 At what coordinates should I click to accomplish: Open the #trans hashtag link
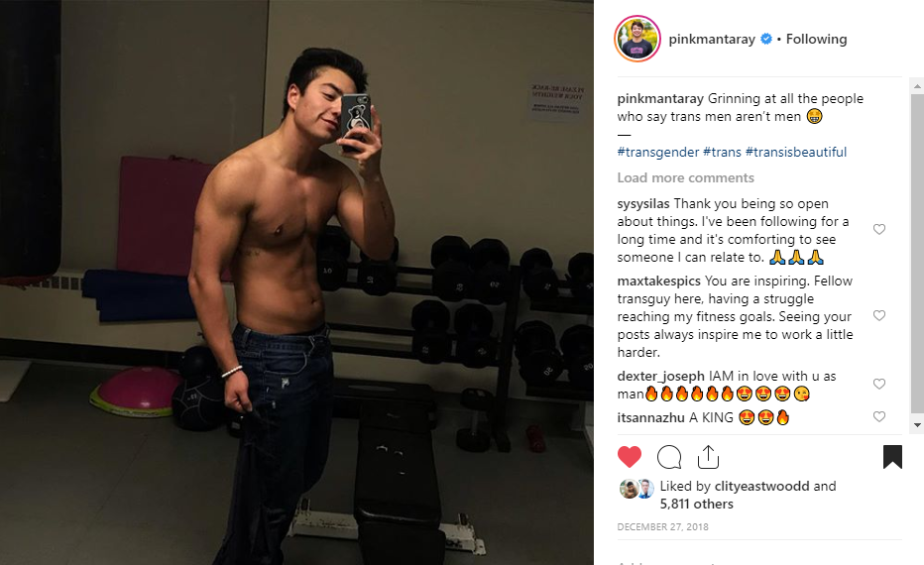722,152
